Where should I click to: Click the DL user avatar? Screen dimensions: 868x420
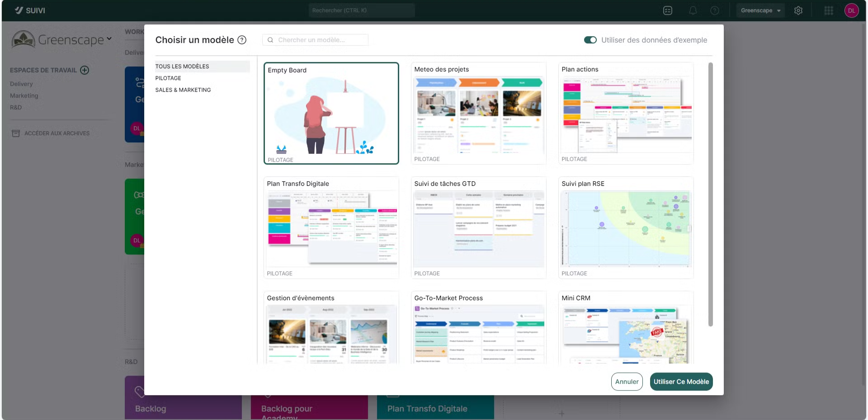[851, 10]
